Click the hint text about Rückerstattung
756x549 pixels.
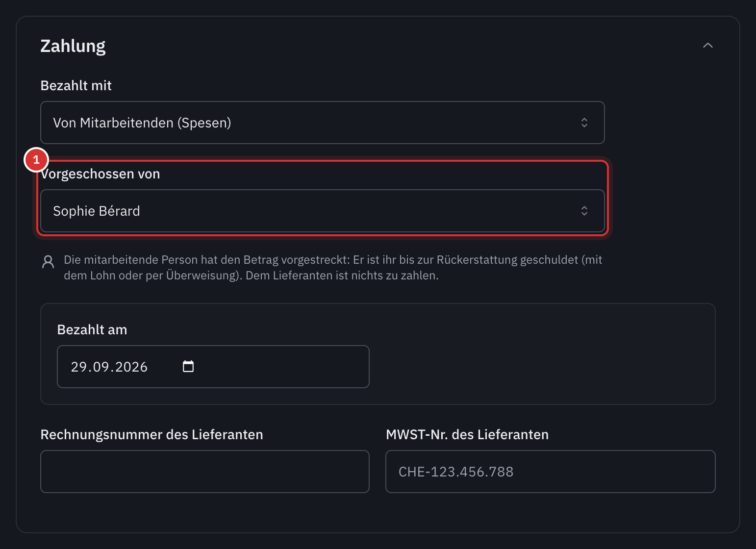[x=333, y=268]
